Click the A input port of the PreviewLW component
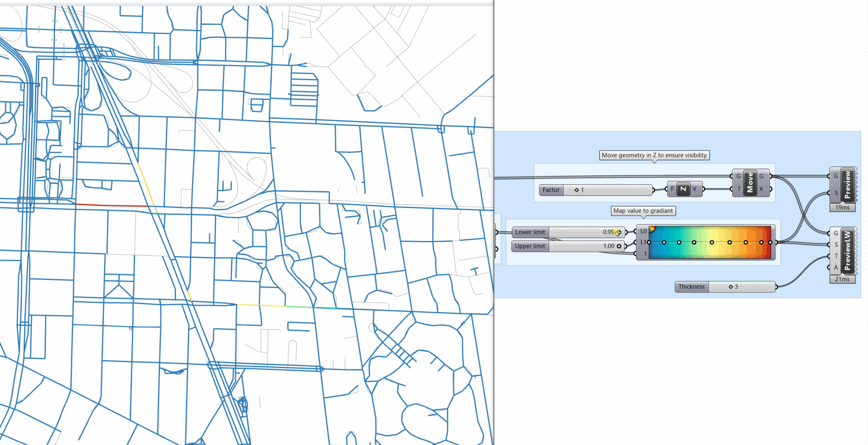Viewport: 868px width, 445px height. [x=829, y=267]
